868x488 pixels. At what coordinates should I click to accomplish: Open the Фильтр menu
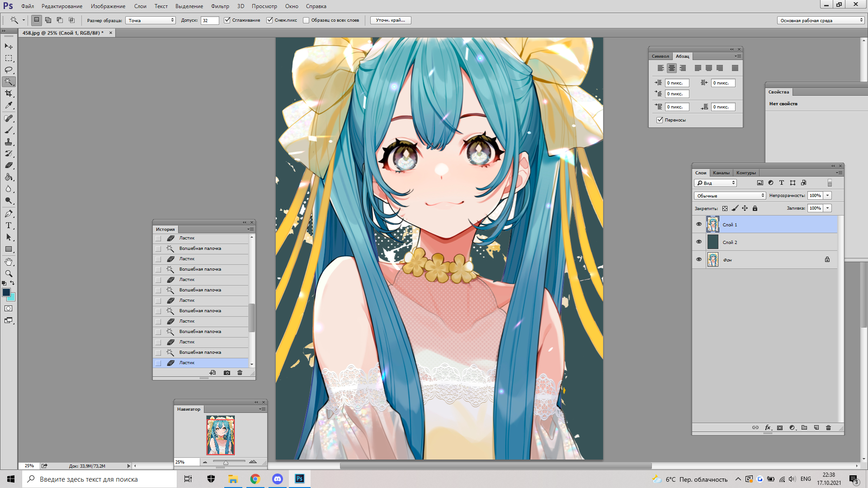click(220, 6)
